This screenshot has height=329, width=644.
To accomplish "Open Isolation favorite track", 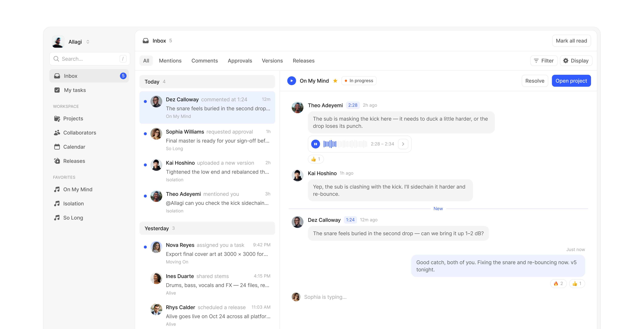I will pyautogui.click(x=89, y=204).
